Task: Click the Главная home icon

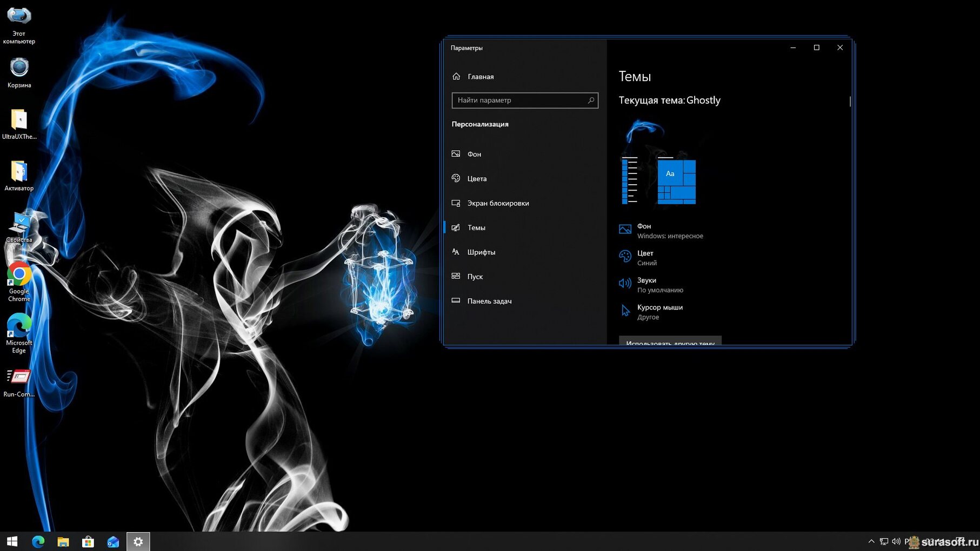Action: coord(457,77)
